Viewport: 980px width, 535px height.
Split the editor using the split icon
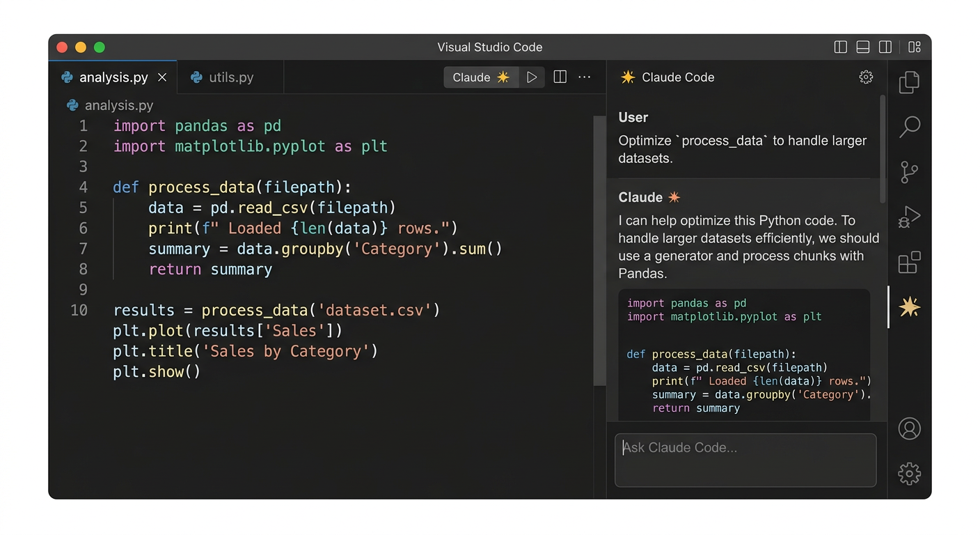560,77
